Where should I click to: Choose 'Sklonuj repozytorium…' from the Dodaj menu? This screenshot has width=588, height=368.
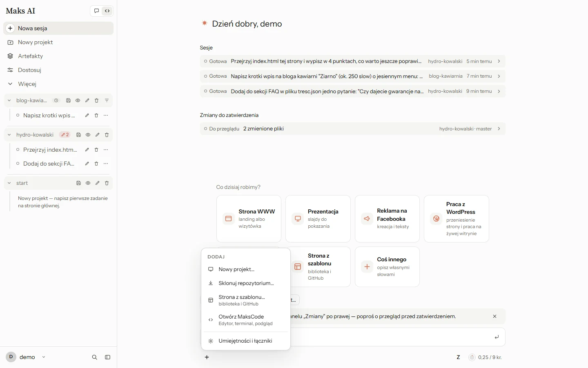pos(246,283)
